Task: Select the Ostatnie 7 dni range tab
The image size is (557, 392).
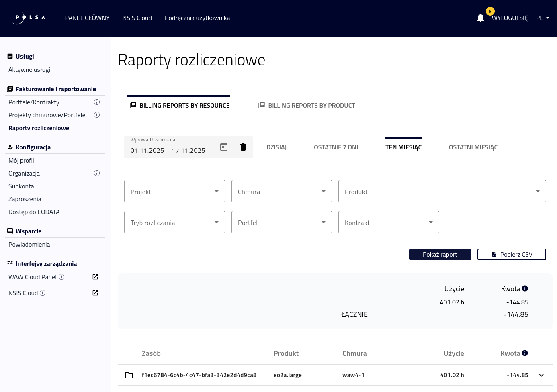Action: pos(336,147)
